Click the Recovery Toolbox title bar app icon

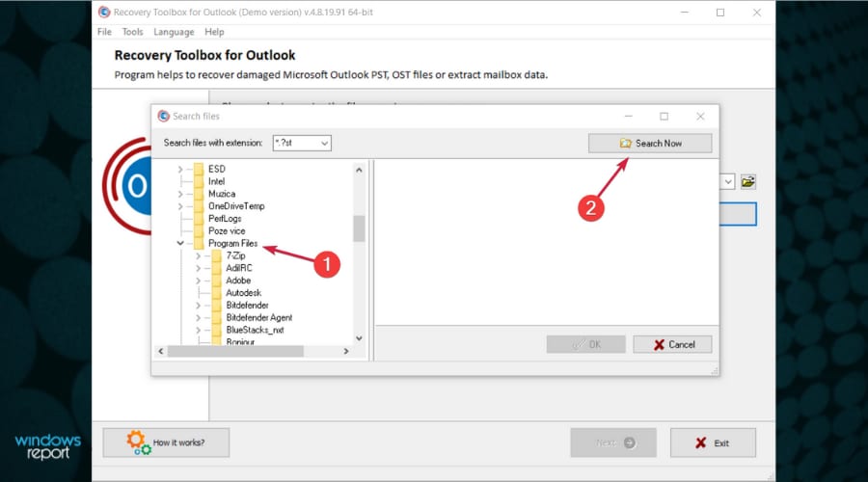pyautogui.click(x=103, y=12)
